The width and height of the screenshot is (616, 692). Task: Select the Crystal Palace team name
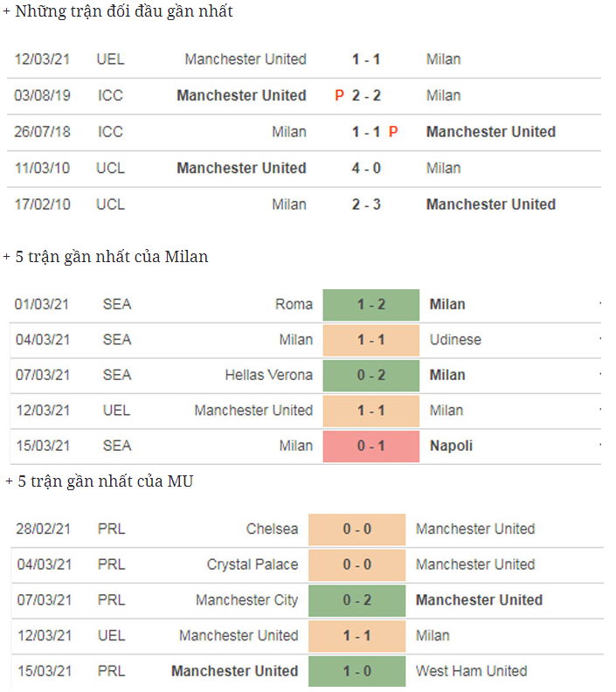pos(253,564)
